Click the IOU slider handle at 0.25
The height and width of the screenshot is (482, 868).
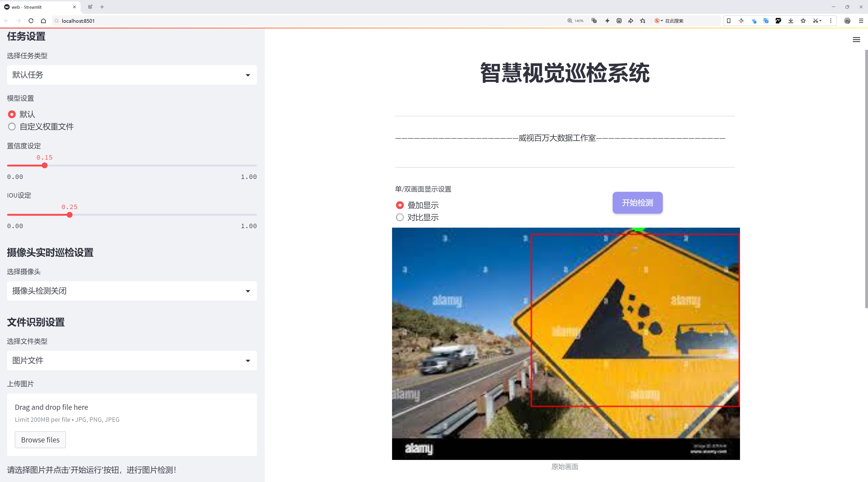point(69,215)
